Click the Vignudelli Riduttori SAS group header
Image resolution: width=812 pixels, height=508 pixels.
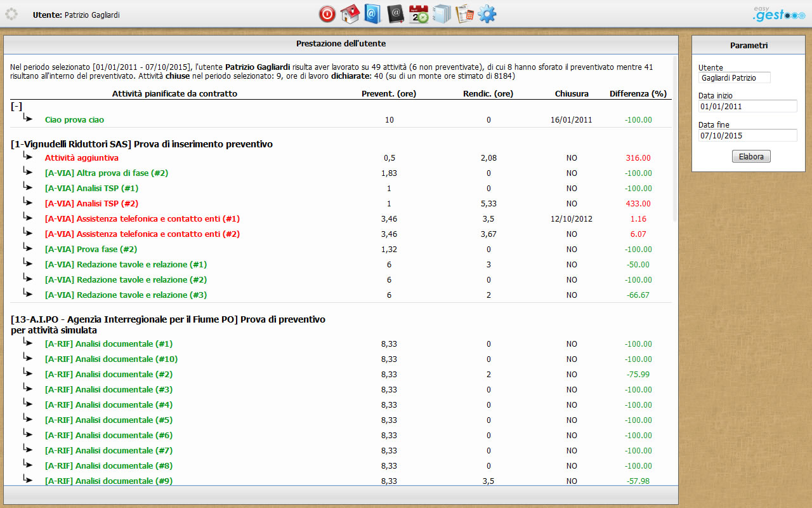pyautogui.click(x=141, y=144)
